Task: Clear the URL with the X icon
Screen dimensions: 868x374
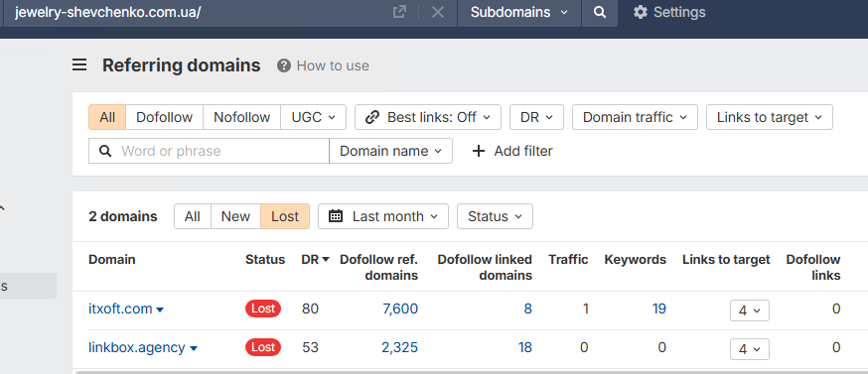Action: click(438, 12)
